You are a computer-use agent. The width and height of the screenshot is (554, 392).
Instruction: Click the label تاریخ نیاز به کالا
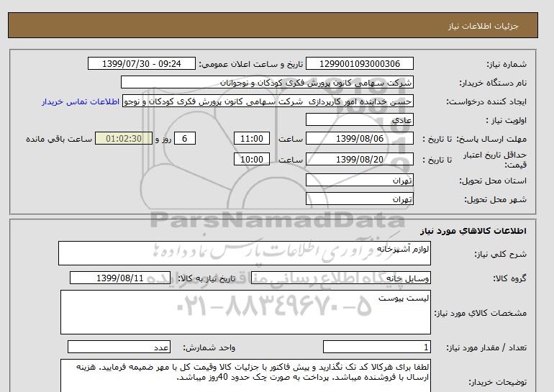tap(206, 278)
